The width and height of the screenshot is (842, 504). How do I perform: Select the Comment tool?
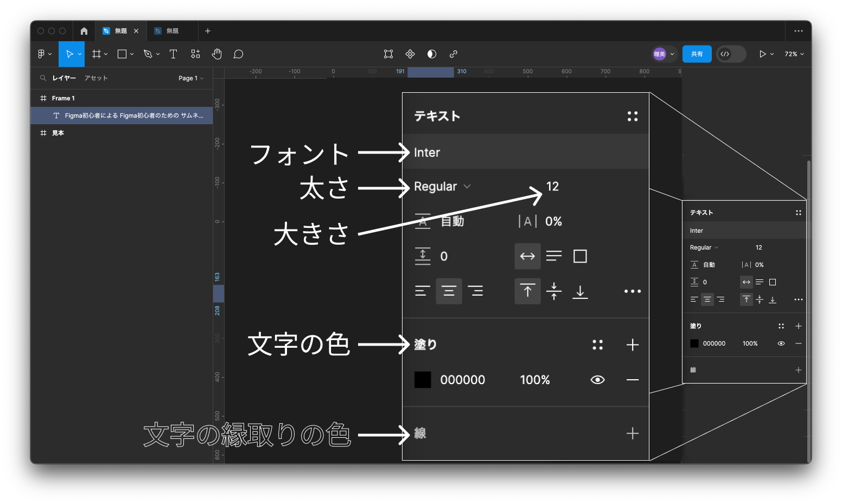(x=238, y=54)
